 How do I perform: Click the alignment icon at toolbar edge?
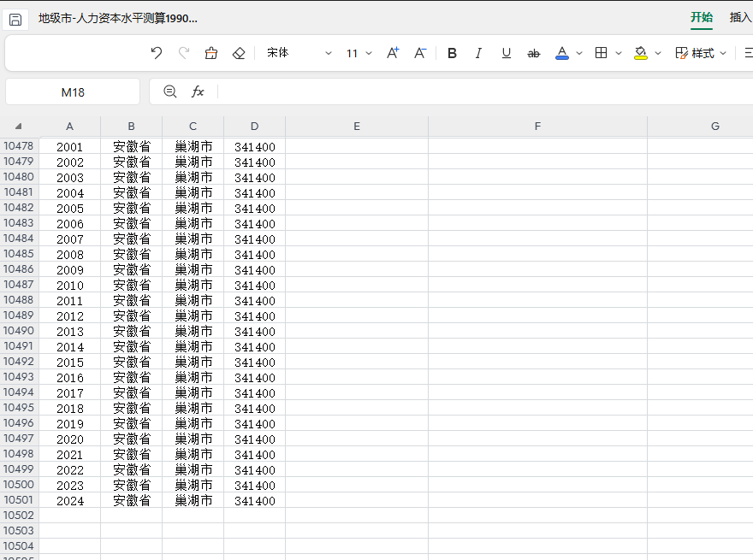[748, 53]
